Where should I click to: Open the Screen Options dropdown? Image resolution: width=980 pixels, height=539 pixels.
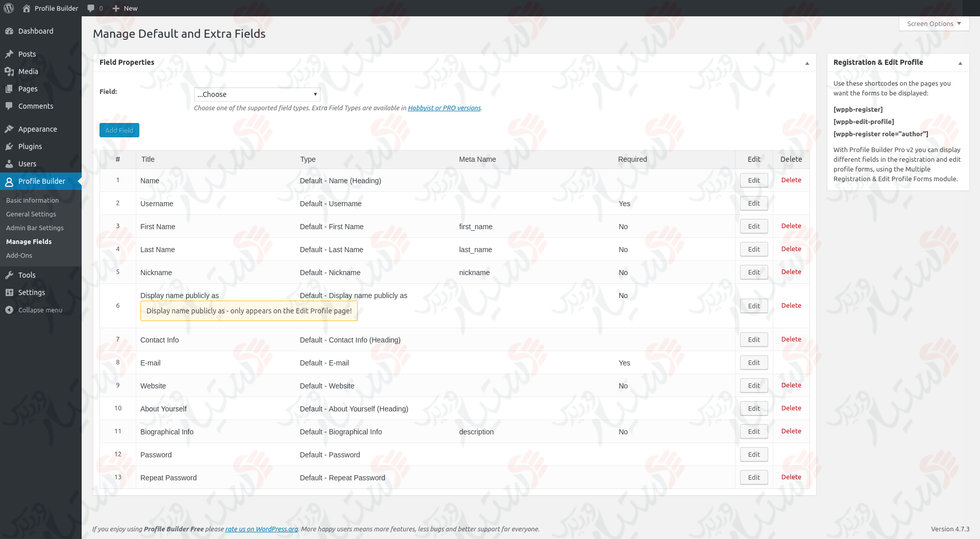pyautogui.click(x=933, y=23)
